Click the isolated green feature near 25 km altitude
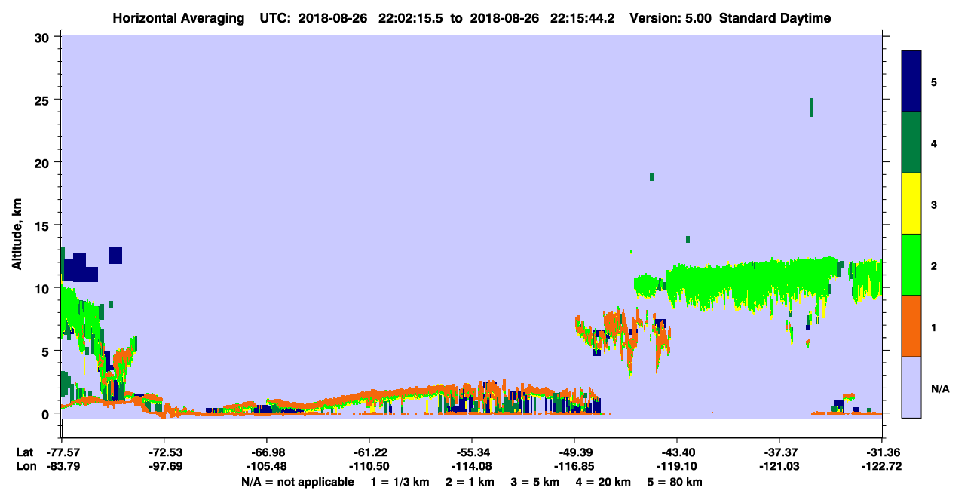Viewport: 980px width, 503px height. tap(811, 107)
